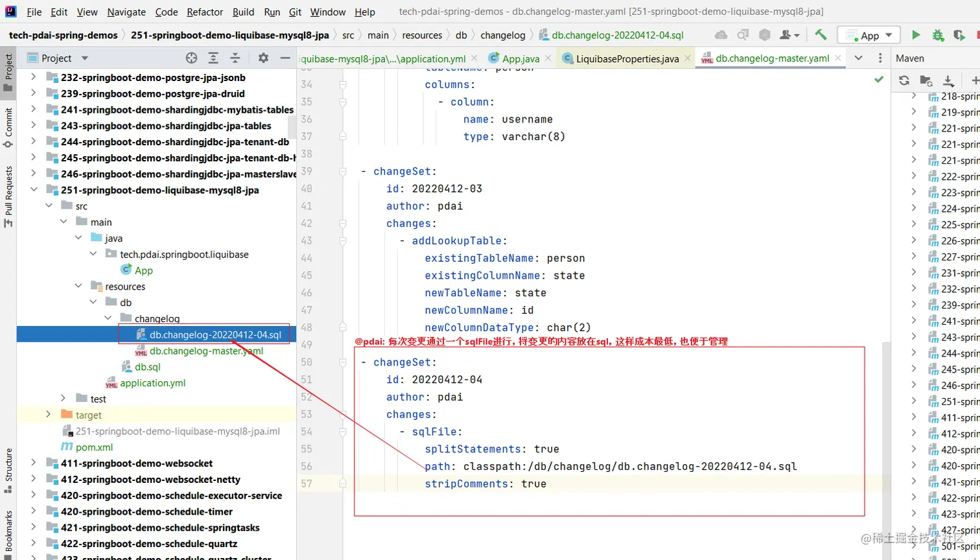The width and height of the screenshot is (980, 560).
Task: Click the green inspection checkmark in editor
Action: 879,79
